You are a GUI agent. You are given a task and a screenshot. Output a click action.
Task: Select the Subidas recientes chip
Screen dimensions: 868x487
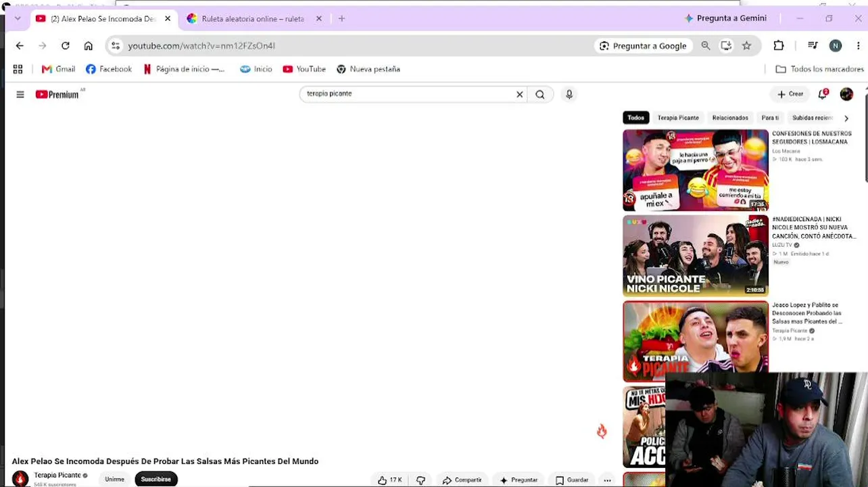pos(813,118)
